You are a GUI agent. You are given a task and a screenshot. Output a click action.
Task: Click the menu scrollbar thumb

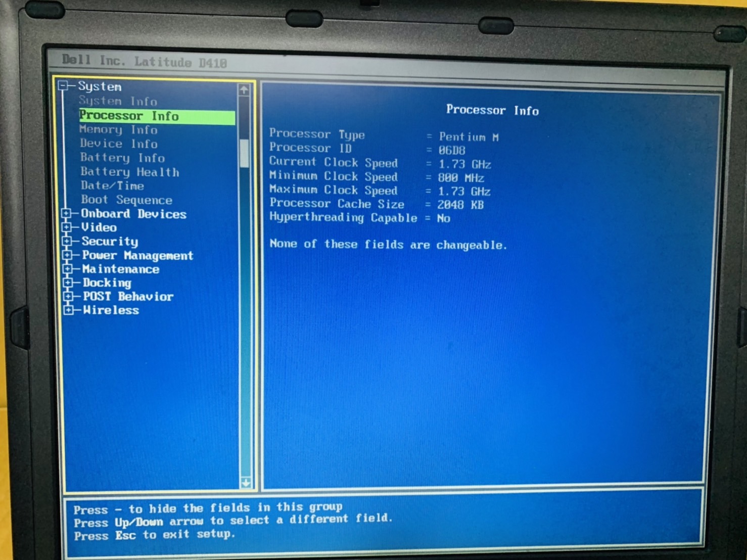[245, 153]
